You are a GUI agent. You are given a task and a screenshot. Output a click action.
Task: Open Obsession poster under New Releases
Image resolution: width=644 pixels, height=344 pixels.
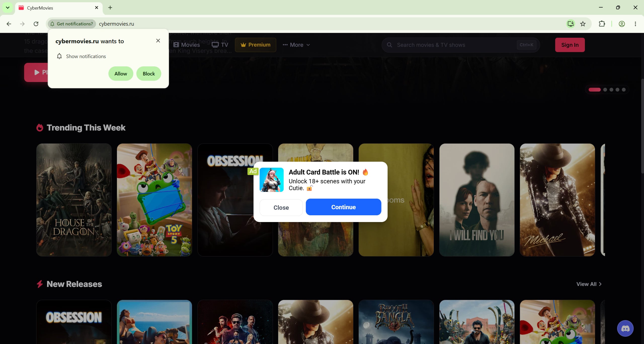[x=74, y=322]
